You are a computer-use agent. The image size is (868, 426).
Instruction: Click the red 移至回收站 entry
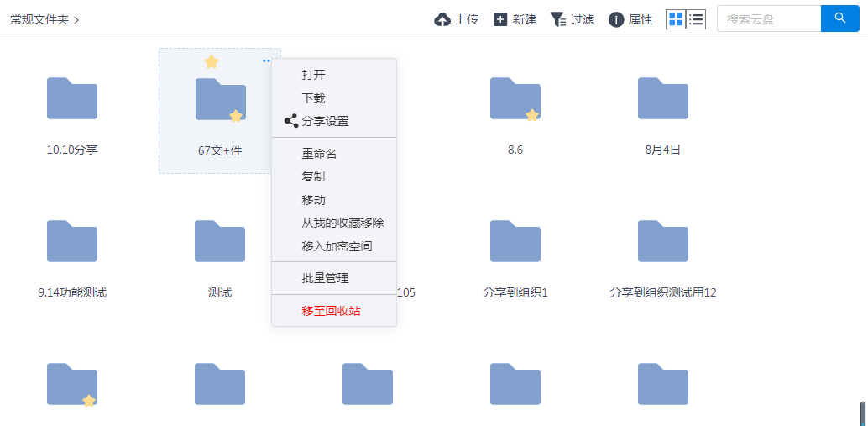pos(334,311)
